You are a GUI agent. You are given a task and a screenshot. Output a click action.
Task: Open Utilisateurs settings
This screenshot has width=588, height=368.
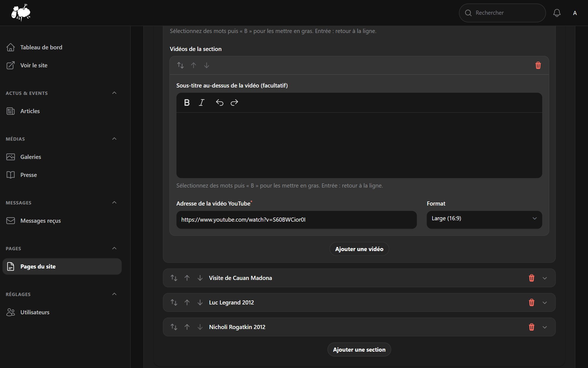(x=62, y=312)
